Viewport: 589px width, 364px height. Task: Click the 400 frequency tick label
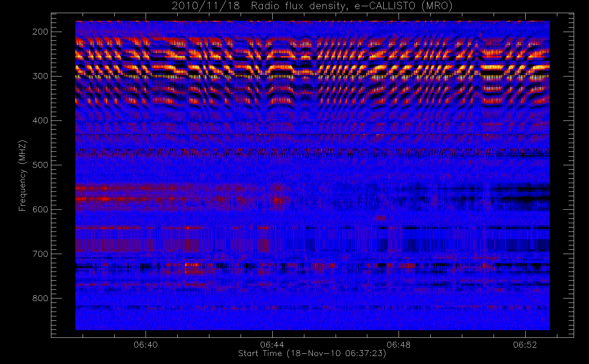pyautogui.click(x=40, y=120)
